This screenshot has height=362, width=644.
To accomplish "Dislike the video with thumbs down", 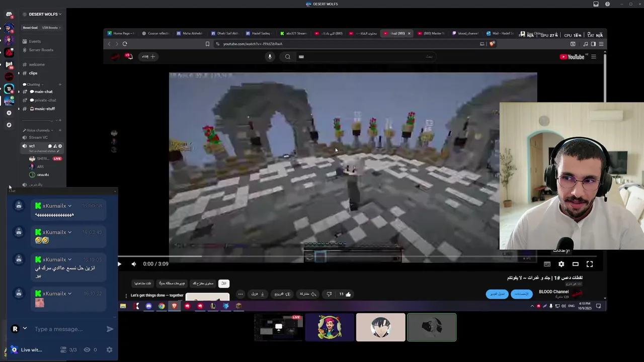I will pos(329,294).
